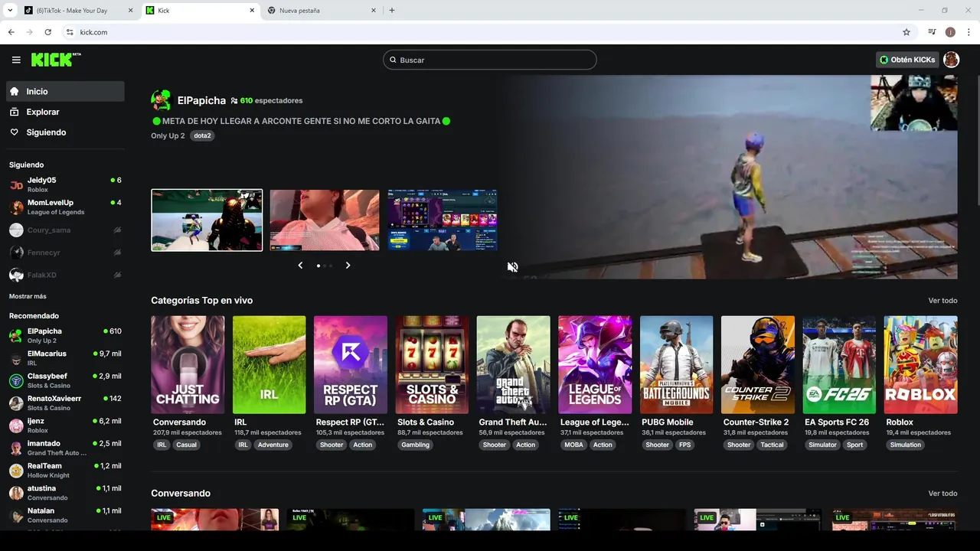The height and width of the screenshot is (551, 980).
Task: Select Siguiendo in sidebar navigation
Action: coord(65,132)
